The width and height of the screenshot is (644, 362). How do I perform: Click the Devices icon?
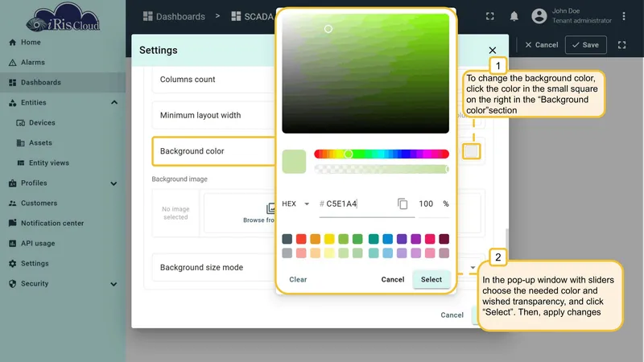[21, 123]
